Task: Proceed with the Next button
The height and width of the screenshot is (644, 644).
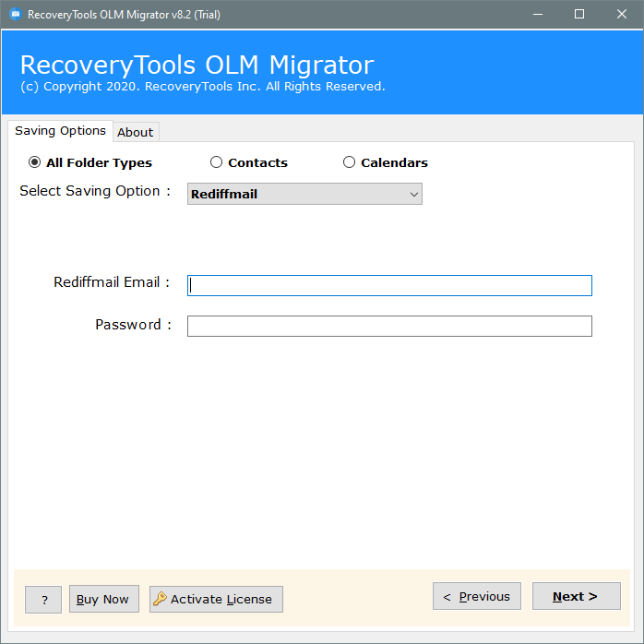Action: tap(577, 596)
